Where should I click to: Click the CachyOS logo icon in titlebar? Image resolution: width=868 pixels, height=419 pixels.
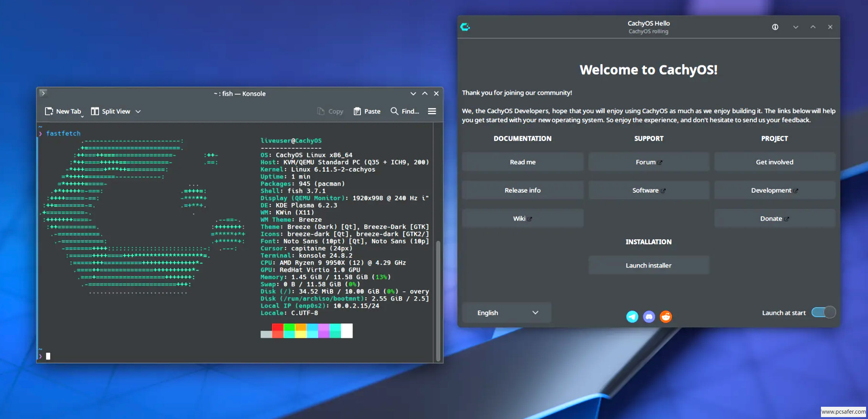click(x=465, y=27)
